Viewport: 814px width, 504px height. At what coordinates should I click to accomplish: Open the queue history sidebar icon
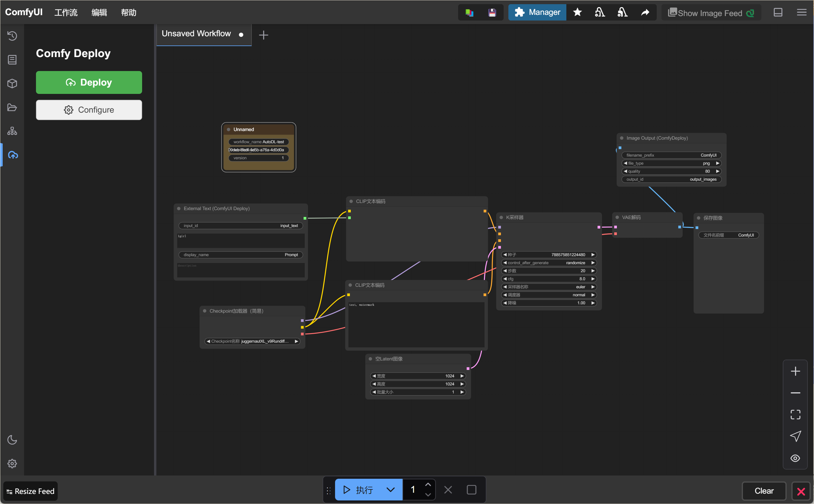point(12,36)
